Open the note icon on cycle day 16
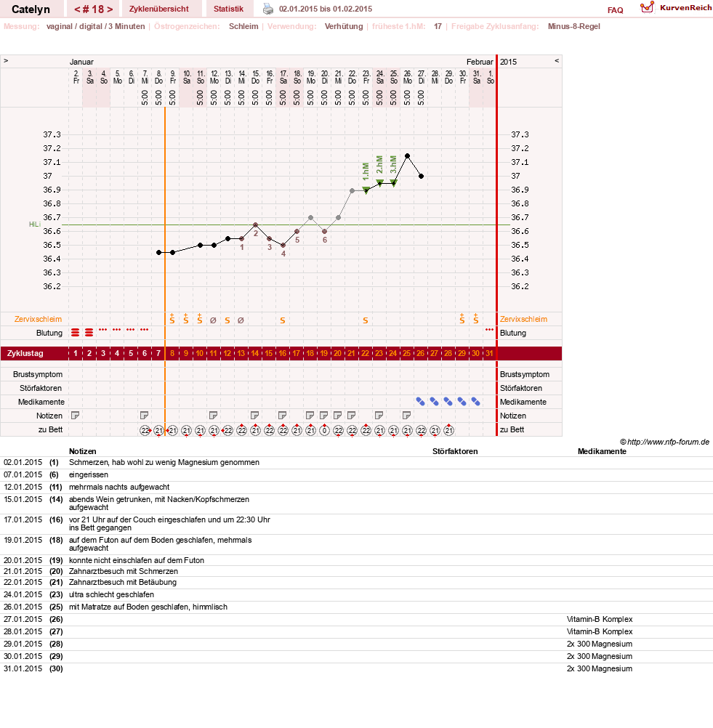The image size is (713, 728). point(283,416)
